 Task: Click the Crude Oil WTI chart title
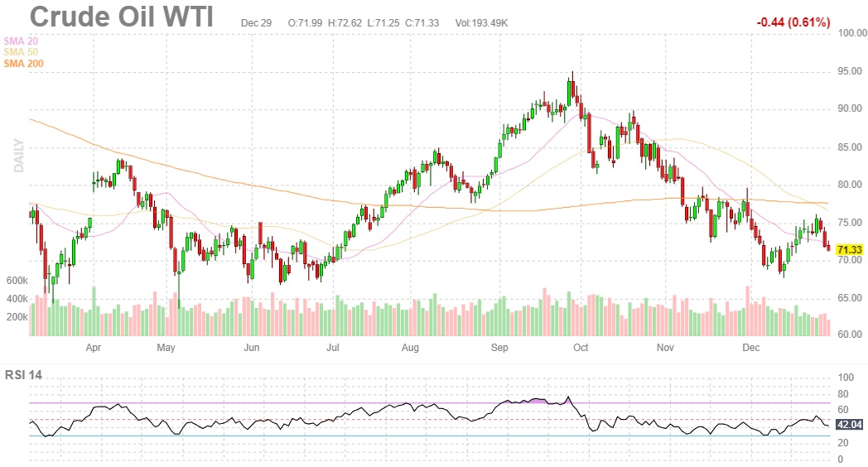click(121, 17)
